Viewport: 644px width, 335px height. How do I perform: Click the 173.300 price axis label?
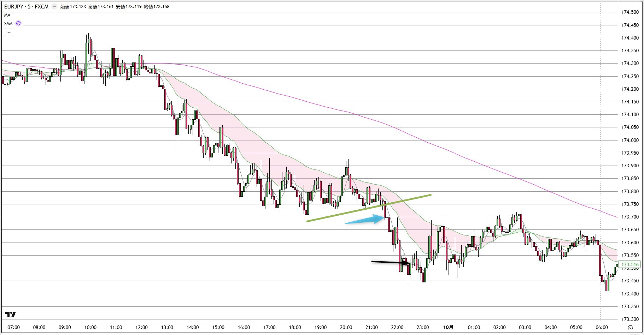click(x=630, y=319)
